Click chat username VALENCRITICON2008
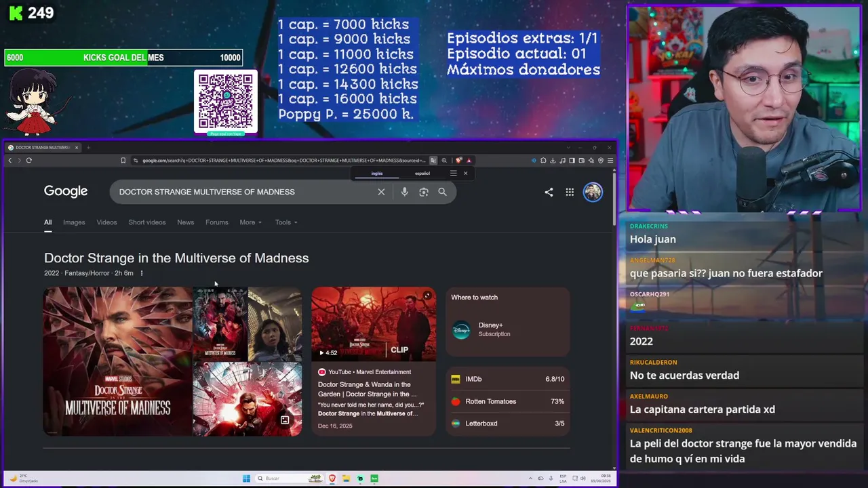Screen dimensions: 868x488 pyautogui.click(x=661, y=430)
